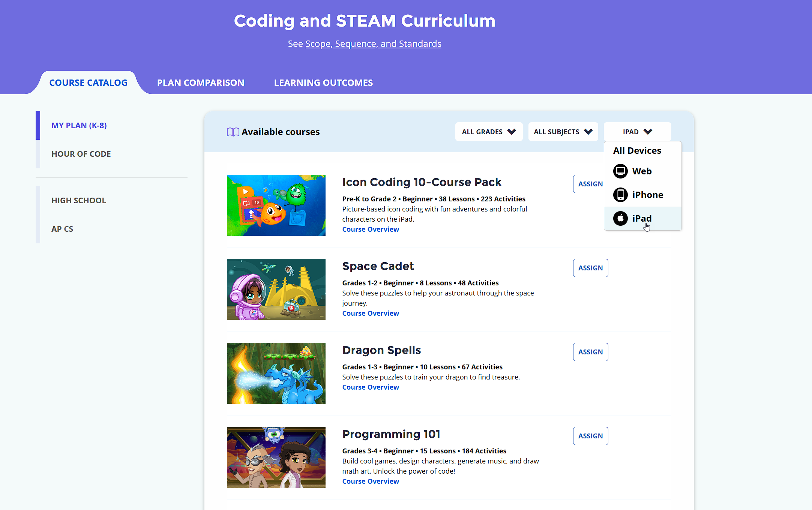
Task: Click the Dragon Spells course thumbnail
Action: click(276, 373)
